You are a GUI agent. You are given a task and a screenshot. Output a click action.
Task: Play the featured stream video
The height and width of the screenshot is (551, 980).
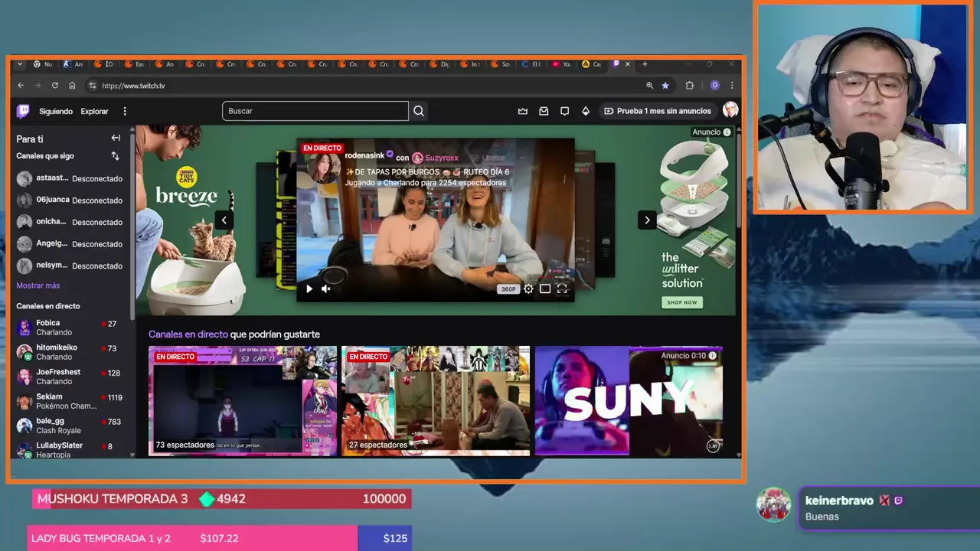pyautogui.click(x=309, y=289)
